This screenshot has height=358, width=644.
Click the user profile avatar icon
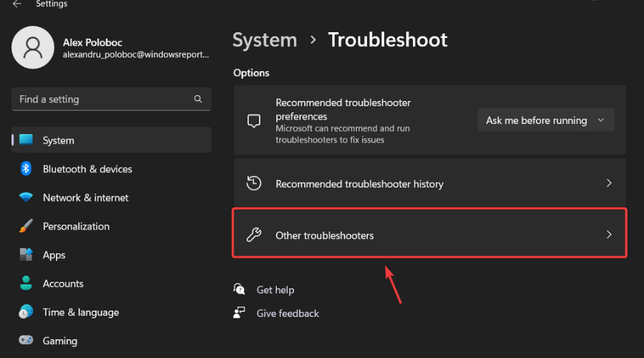pyautogui.click(x=33, y=47)
